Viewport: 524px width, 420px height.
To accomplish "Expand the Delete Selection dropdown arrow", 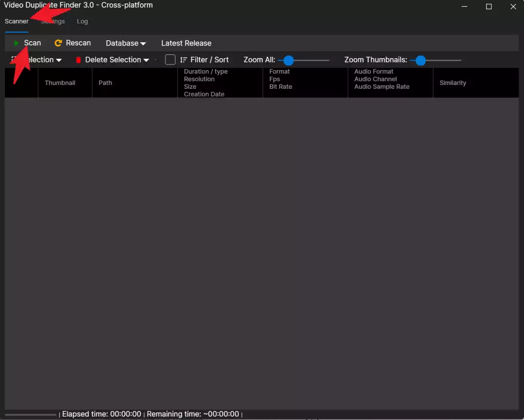I will click(x=146, y=61).
